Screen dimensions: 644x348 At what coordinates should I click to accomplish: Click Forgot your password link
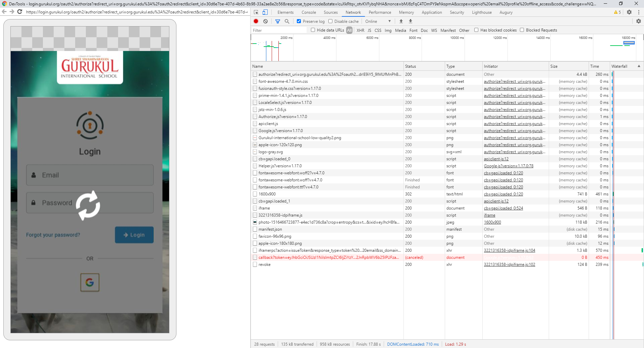click(x=53, y=235)
